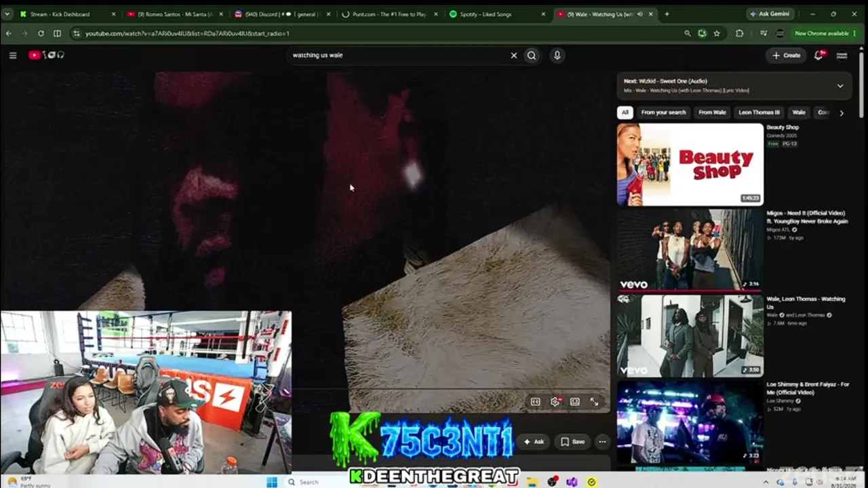The image size is (868, 488).
Task: Reload the YouTube page
Action: point(41,33)
